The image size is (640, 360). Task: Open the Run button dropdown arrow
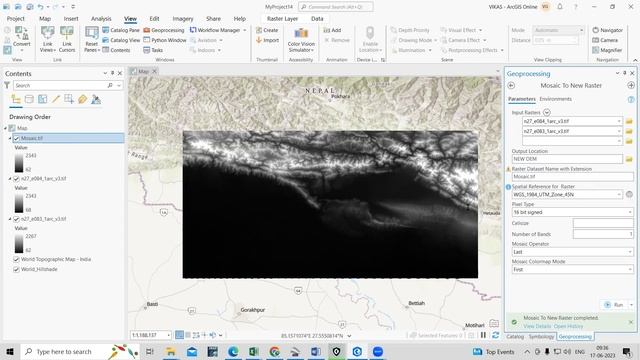(x=631, y=305)
